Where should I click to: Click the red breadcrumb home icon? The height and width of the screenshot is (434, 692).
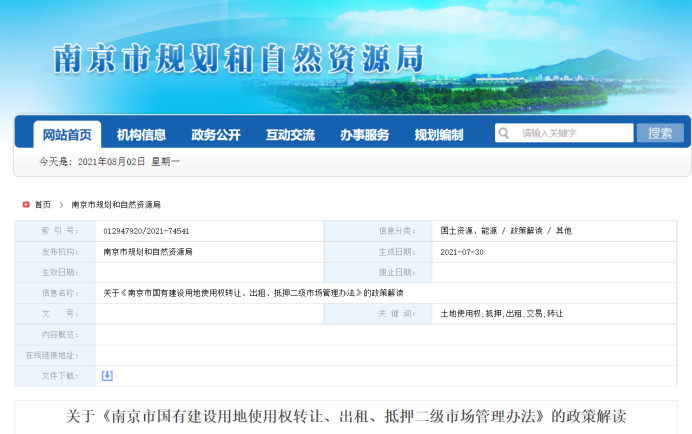coord(26,204)
